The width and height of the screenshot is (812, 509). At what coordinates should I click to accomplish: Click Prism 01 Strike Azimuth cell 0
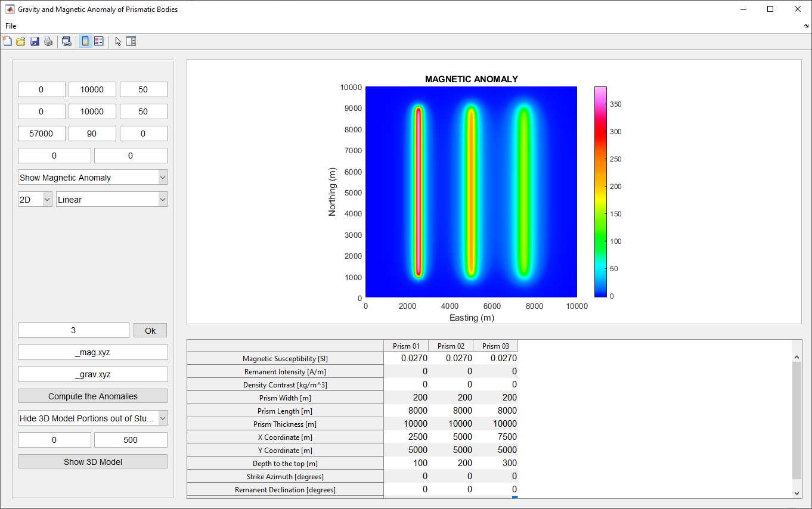[x=406, y=476]
